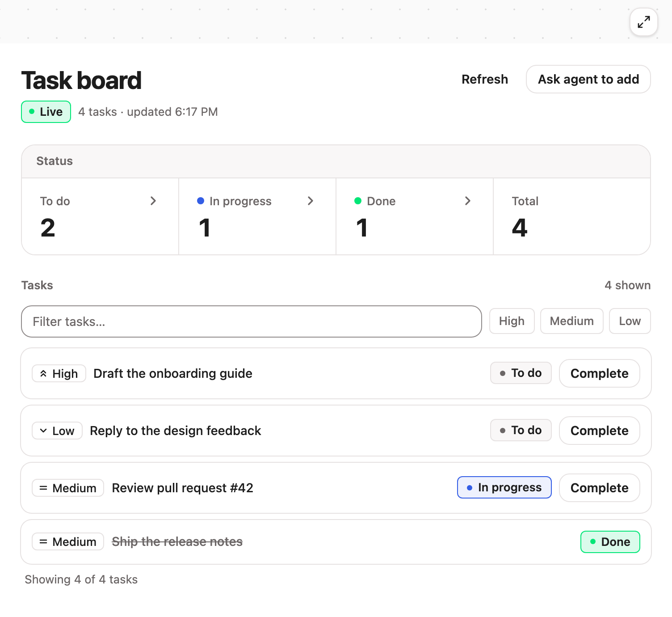Expand the Done status card chevron

point(468,201)
